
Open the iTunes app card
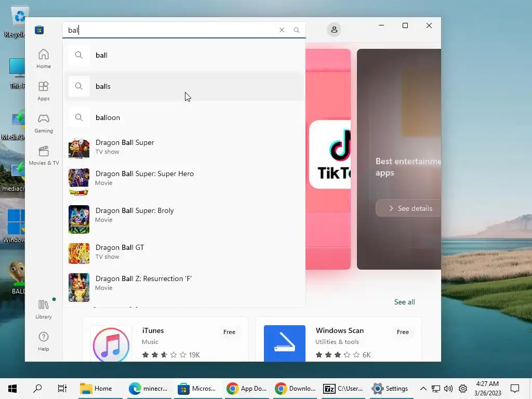point(165,339)
